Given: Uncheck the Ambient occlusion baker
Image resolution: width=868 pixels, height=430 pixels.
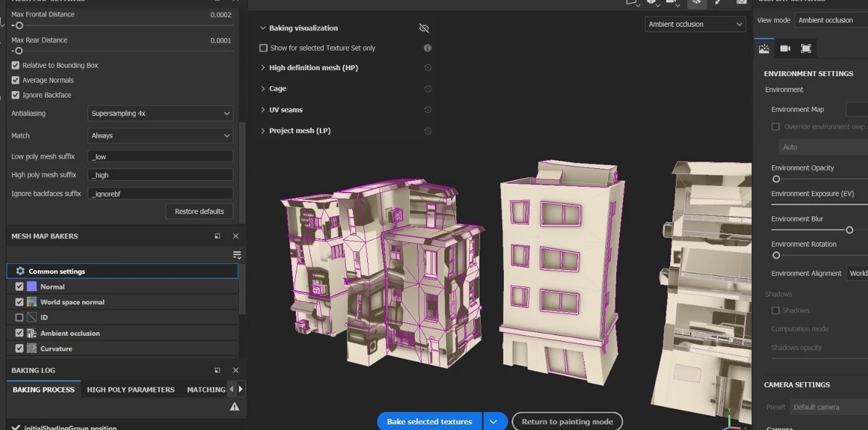Looking at the screenshot, I should 20,333.
